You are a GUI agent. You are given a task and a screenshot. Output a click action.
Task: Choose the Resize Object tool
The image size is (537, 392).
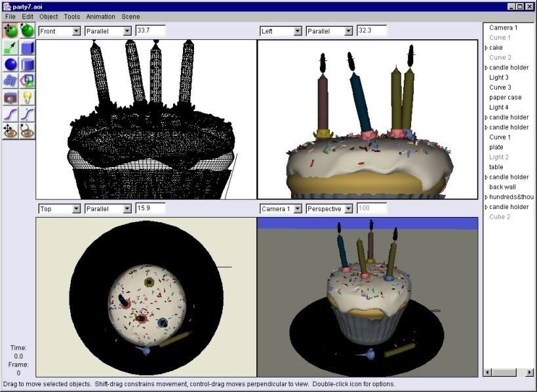(x=10, y=47)
